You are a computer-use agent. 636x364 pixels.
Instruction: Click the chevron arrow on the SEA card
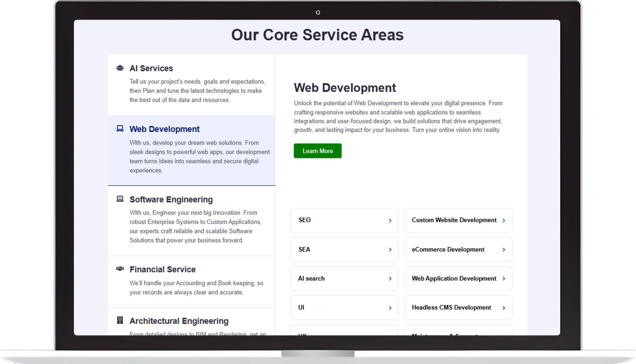390,250
